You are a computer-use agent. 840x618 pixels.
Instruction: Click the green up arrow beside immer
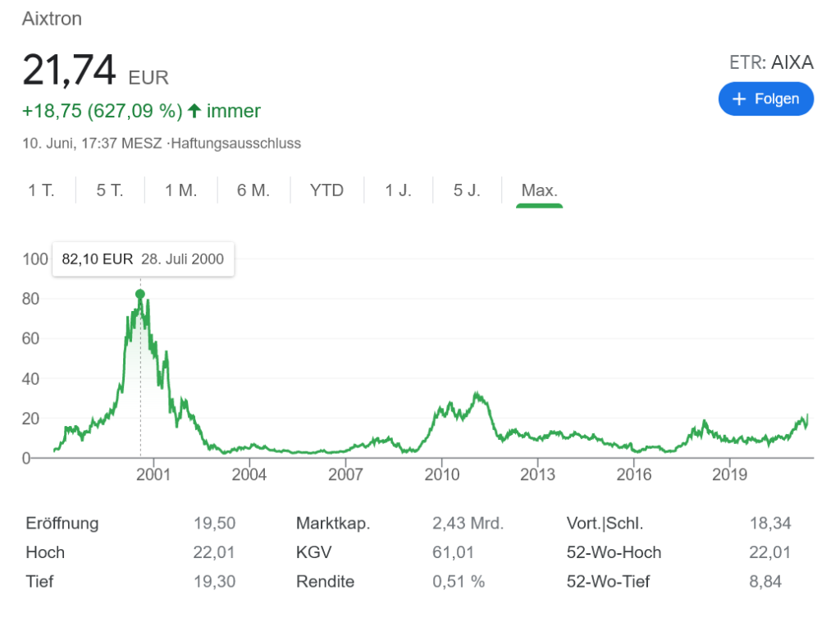pos(194,111)
